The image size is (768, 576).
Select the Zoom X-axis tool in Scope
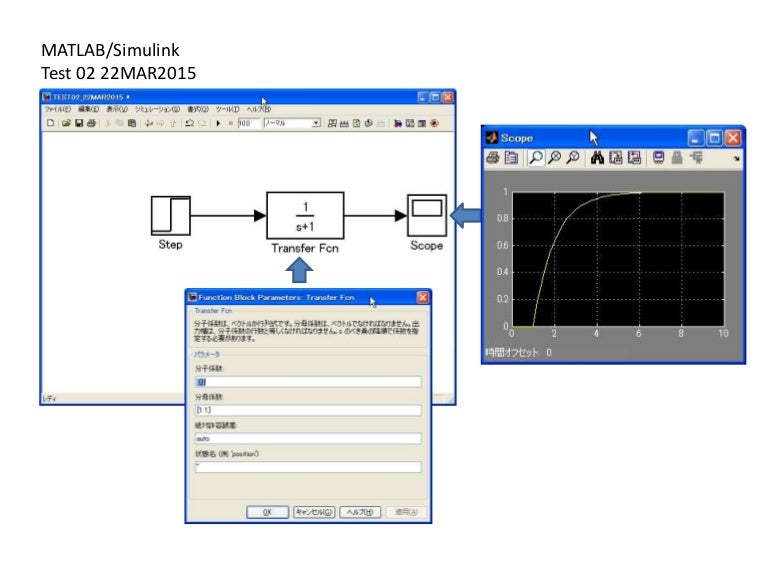tap(553, 158)
